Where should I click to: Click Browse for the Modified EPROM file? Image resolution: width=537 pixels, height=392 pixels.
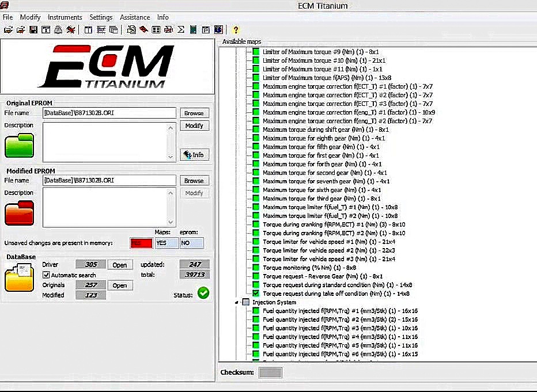tap(194, 181)
